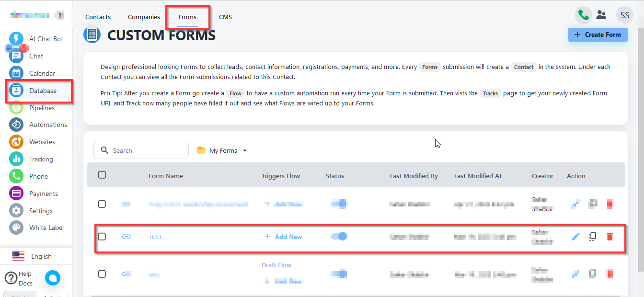Click the duplicate icon in TEST row
This screenshot has width=644, height=297.
pyautogui.click(x=593, y=237)
